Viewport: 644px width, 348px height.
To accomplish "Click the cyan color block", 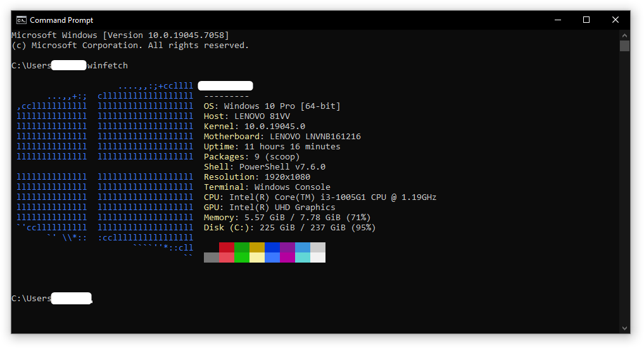I will click(303, 258).
